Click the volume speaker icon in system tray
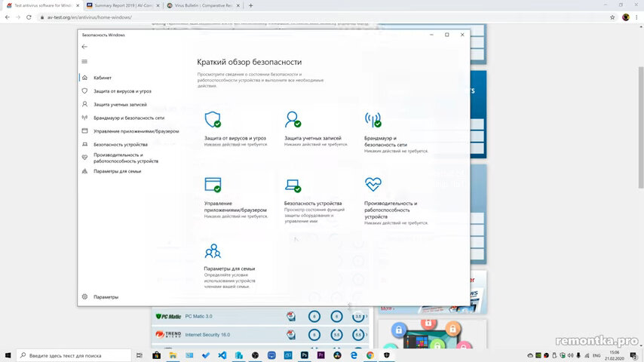Image resolution: width=644 pixels, height=362 pixels. [x=571, y=355]
